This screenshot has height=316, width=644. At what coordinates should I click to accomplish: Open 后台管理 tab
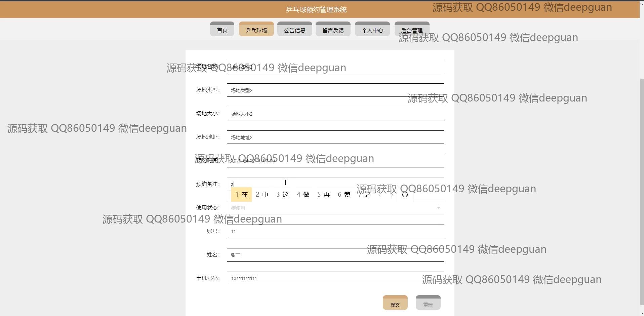point(412,30)
